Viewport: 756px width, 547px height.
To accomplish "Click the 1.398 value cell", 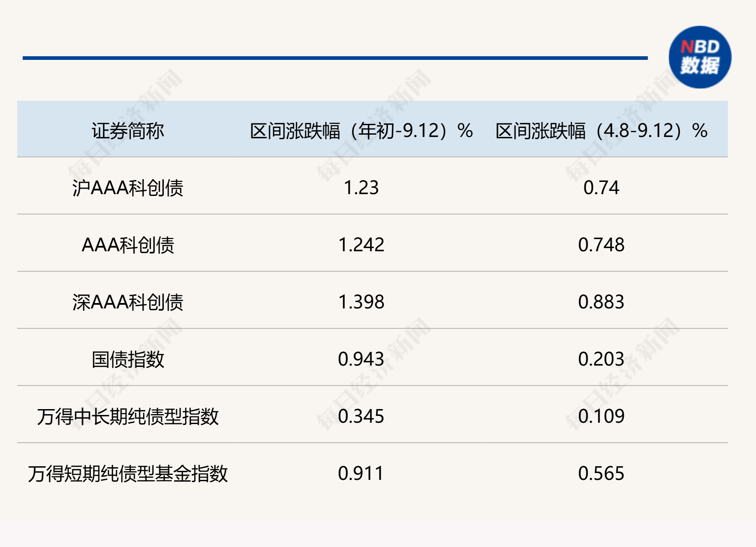I will 361,302.
